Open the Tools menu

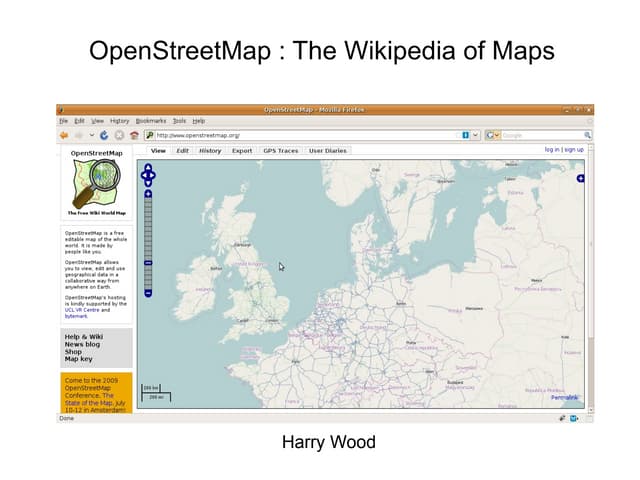179,121
